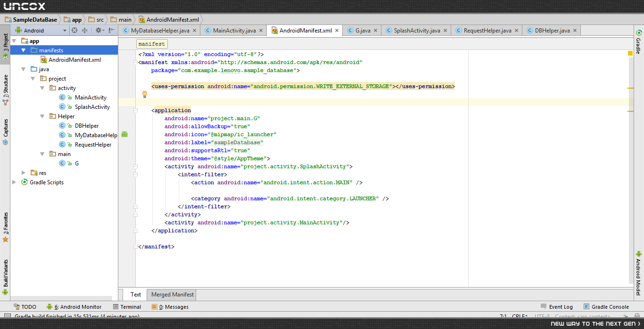Collapse the app module tree node
The image size is (644, 329).
[14, 41]
